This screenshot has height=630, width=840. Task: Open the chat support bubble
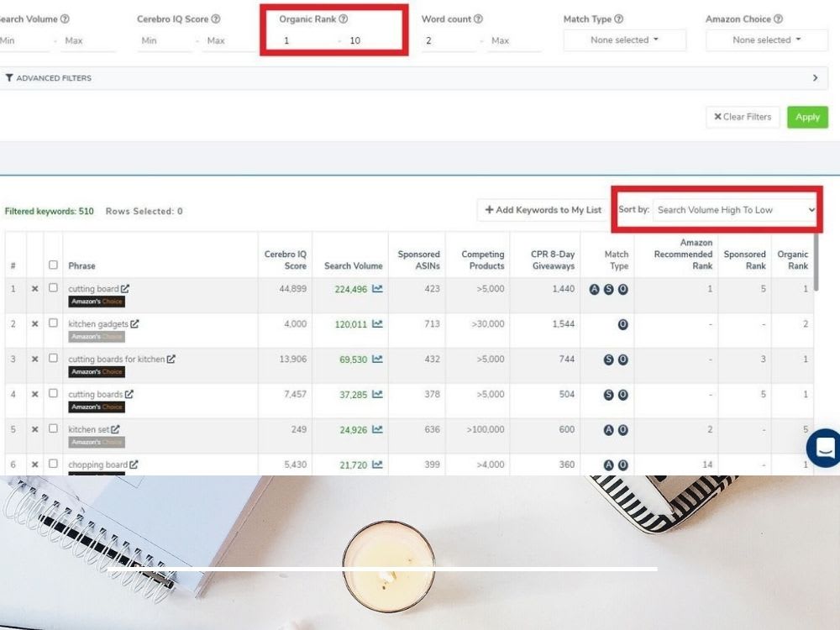coord(824,448)
